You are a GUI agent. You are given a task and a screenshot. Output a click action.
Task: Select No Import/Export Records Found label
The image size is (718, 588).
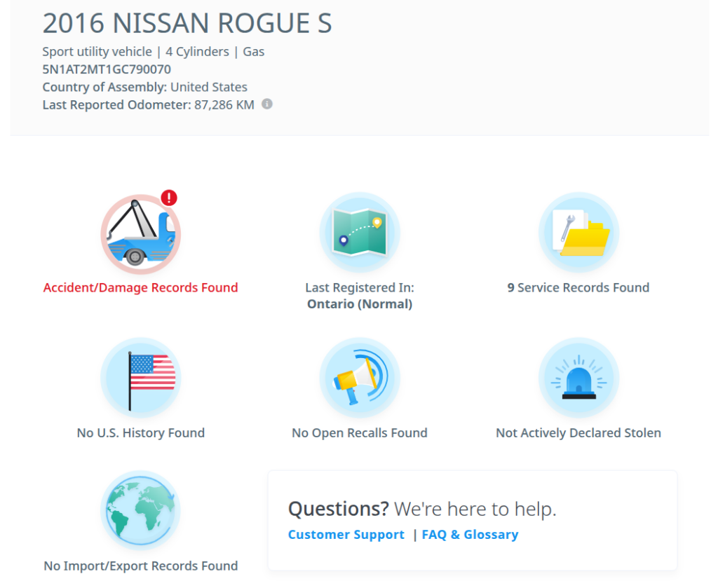[141, 566]
